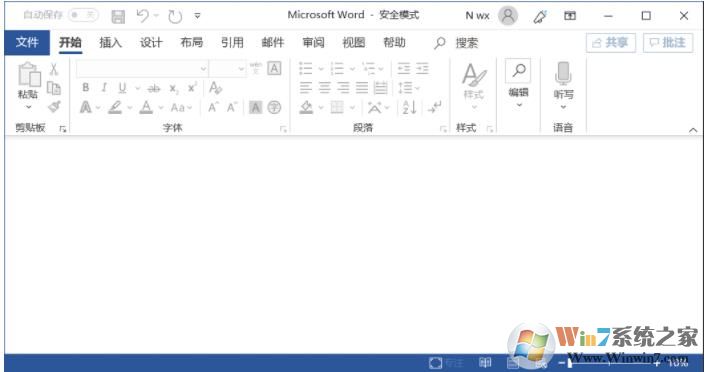Click the Clear Formatting icon

pyautogui.click(x=215, y=88)
